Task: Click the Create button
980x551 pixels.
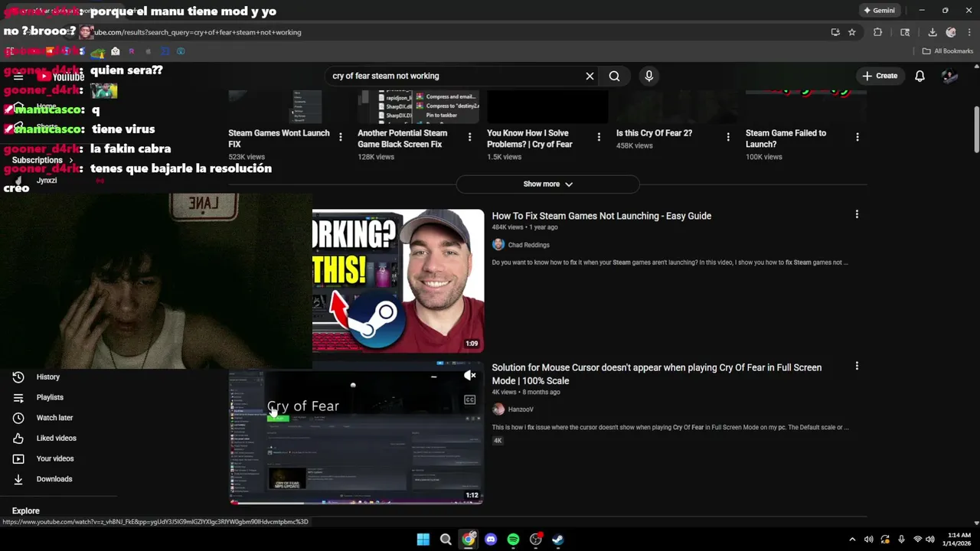Action: click(880, 76)
